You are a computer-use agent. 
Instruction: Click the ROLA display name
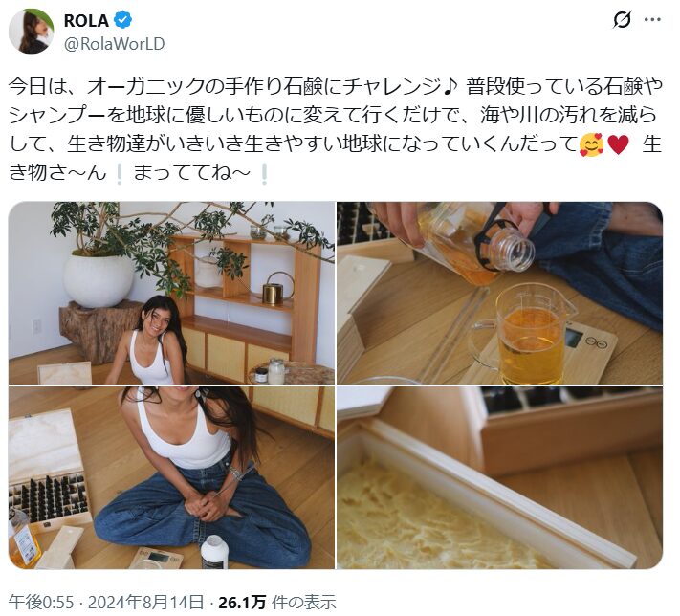(86, 20)
